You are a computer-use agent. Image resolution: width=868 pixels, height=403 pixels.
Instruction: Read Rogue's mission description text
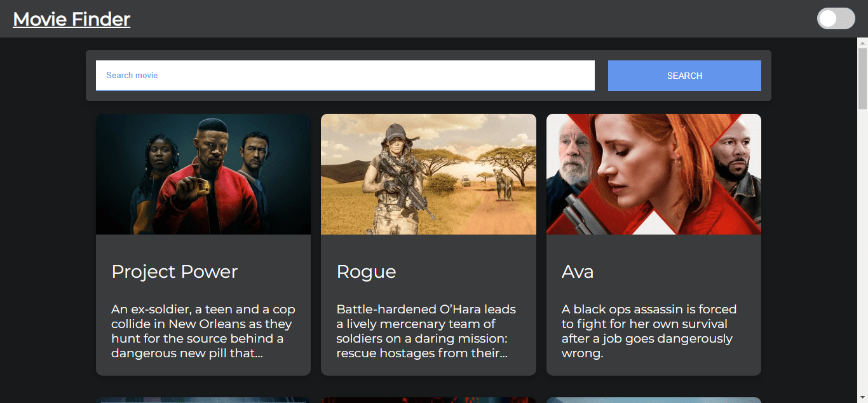tap(427, 331)
